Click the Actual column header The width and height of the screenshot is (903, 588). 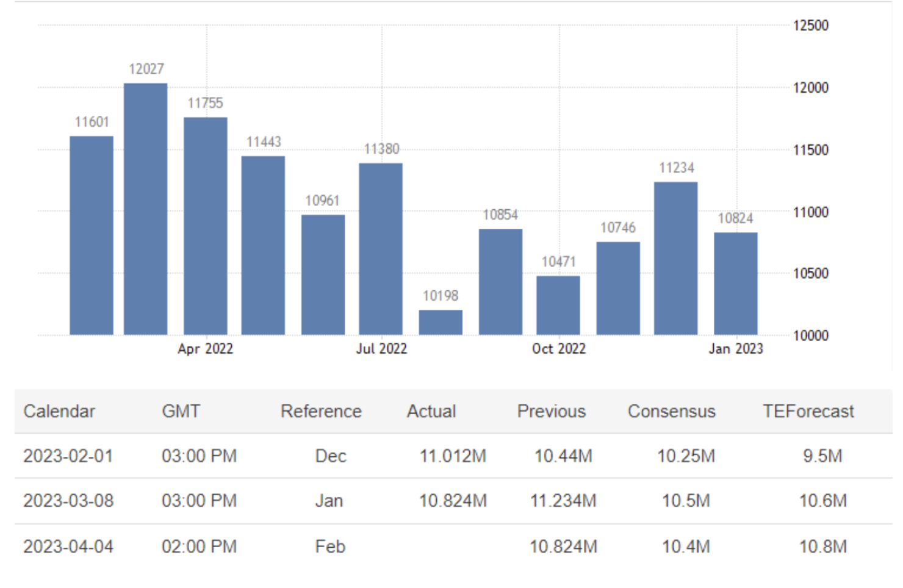click(x=431, y=411)
